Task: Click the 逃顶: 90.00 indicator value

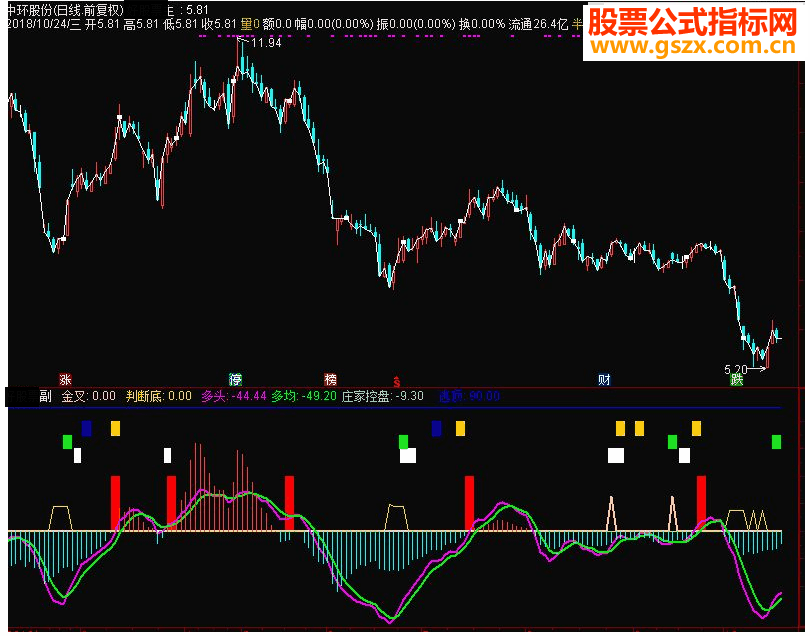Action: [x=469, y=396]
